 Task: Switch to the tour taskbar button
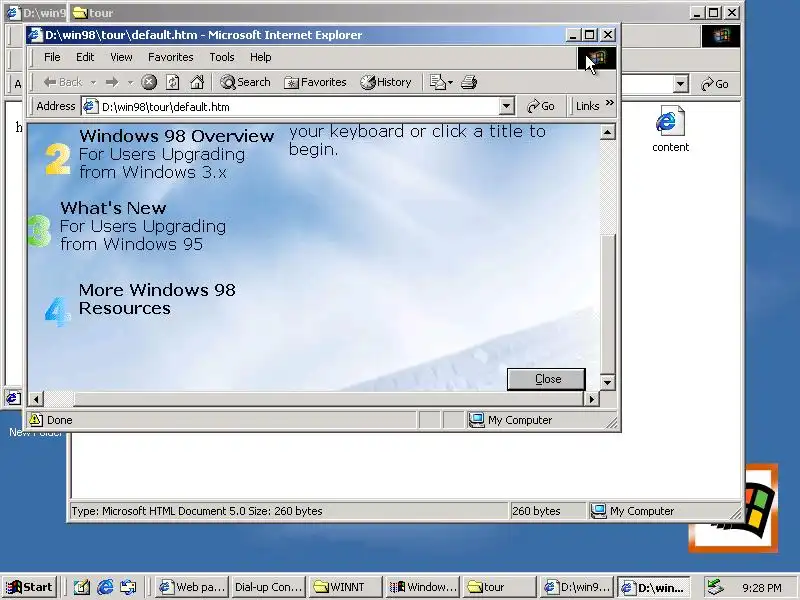[499, 587]
